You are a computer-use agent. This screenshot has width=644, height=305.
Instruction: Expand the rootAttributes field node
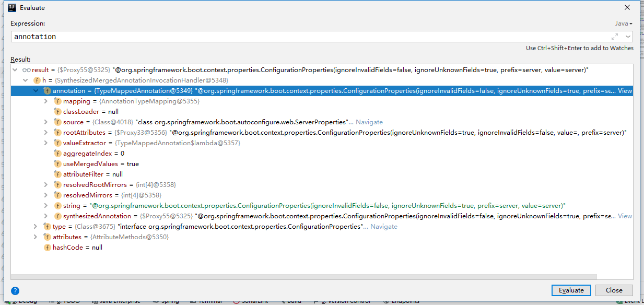tap(46, 133)
